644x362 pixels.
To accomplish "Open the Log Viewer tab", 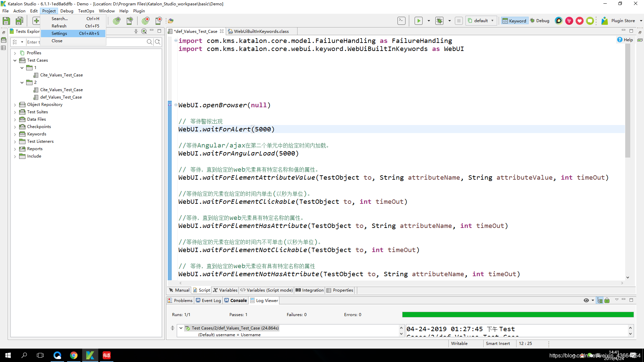I will pos(264,301).
